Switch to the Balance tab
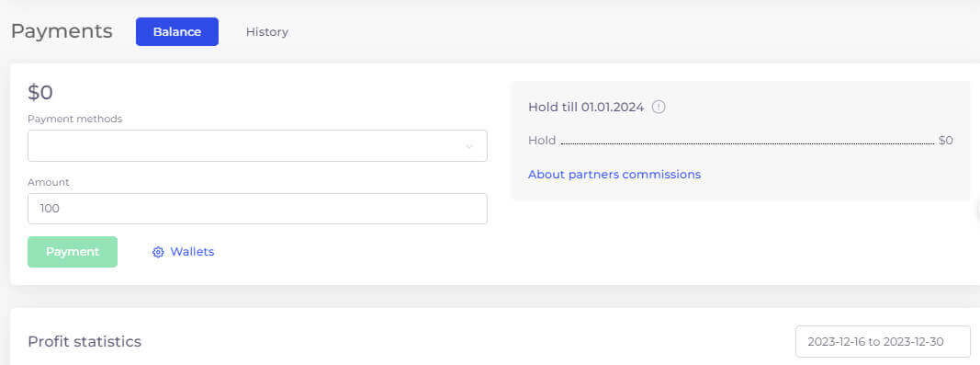 (x=177, y=32)
